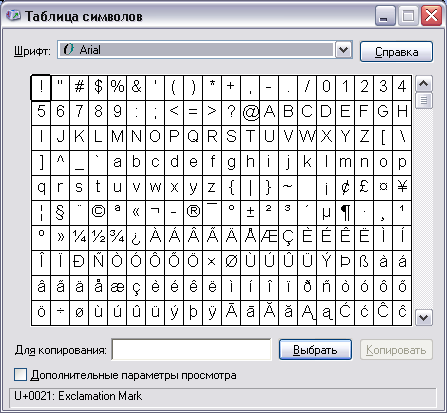Select the inverted question mark ¿ cell

point(136,238)
